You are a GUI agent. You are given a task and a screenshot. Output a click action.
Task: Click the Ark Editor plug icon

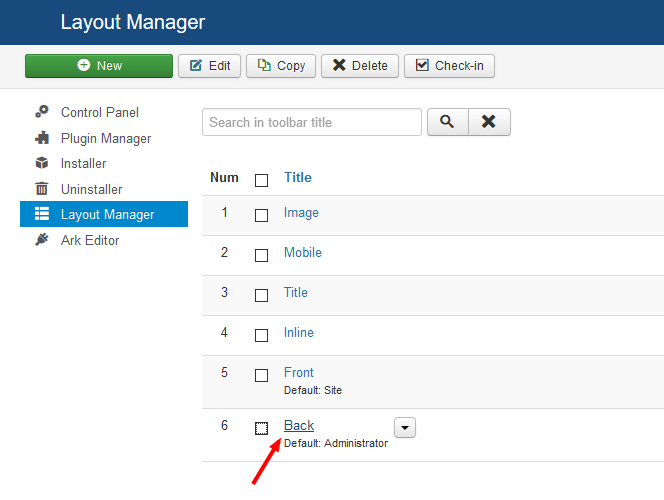42,240
